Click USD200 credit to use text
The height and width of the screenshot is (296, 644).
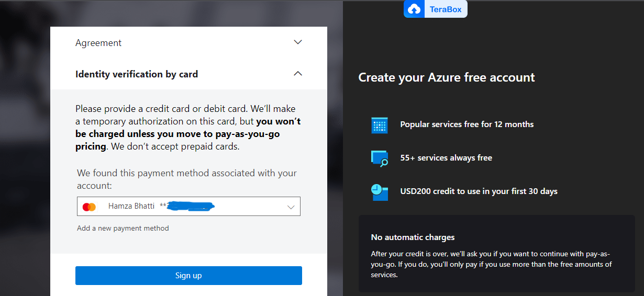click(479, 191)
